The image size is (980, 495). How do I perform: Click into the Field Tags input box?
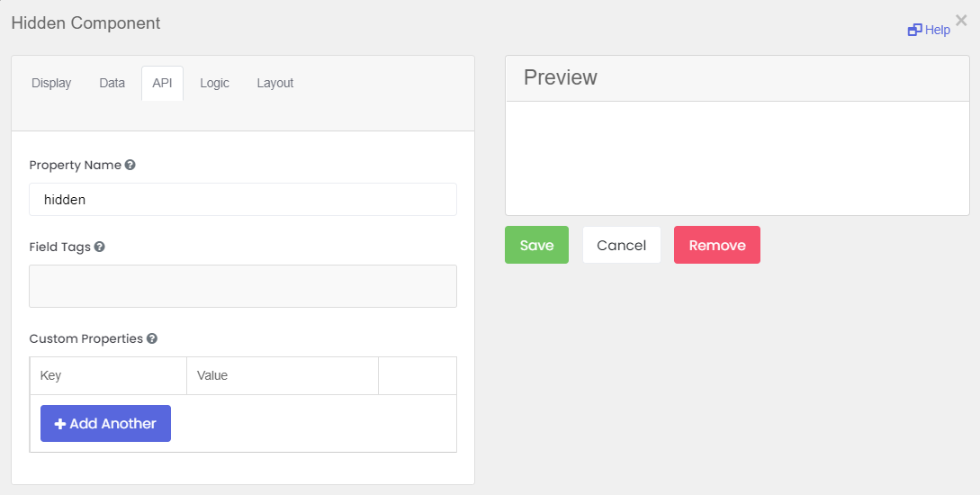[243, 286]
